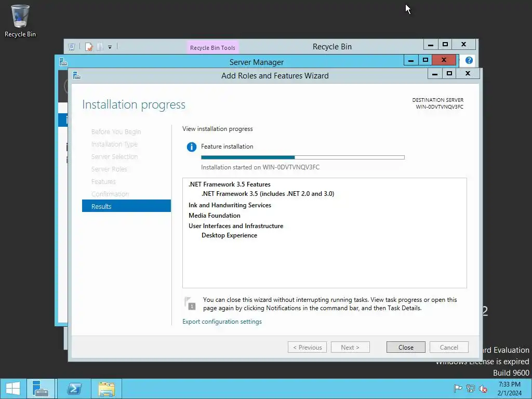532x399 pixels.
Task: Click the Properties quick access icon in Recycle Bin
Action: 89,47
